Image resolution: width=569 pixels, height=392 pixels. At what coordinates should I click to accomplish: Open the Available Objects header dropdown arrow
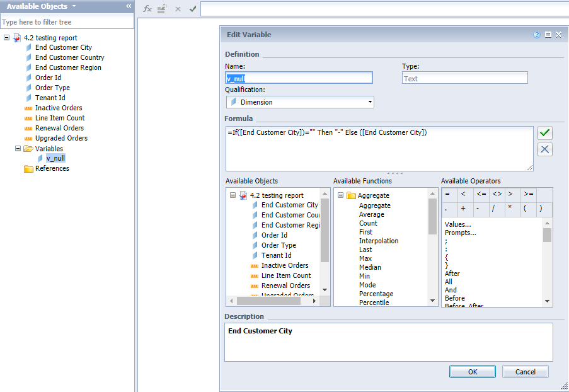click(x=74, y=6)
